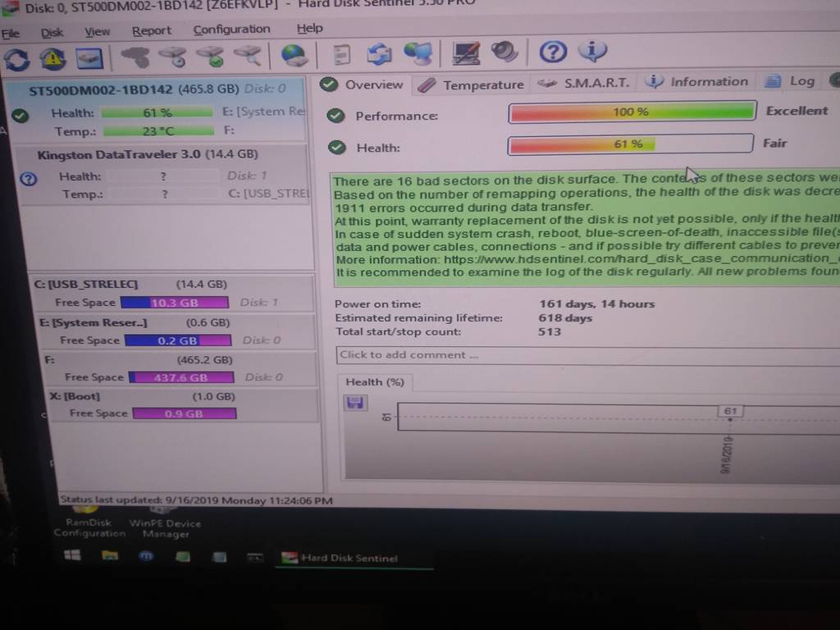This screenshot has width=840, height=630.
Task: Click the refresh disk status toolbar icon
Action: 16,59
